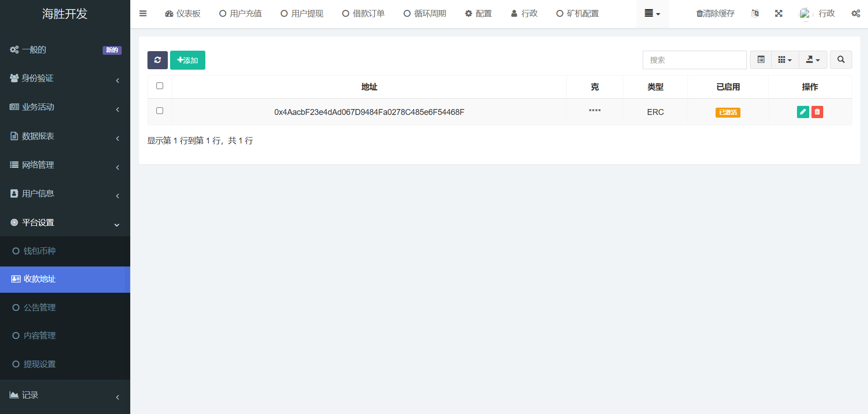Toggle card view table icon
This screenshot has width=868, height=414.
pyautogui.click(x=761, y=60)
